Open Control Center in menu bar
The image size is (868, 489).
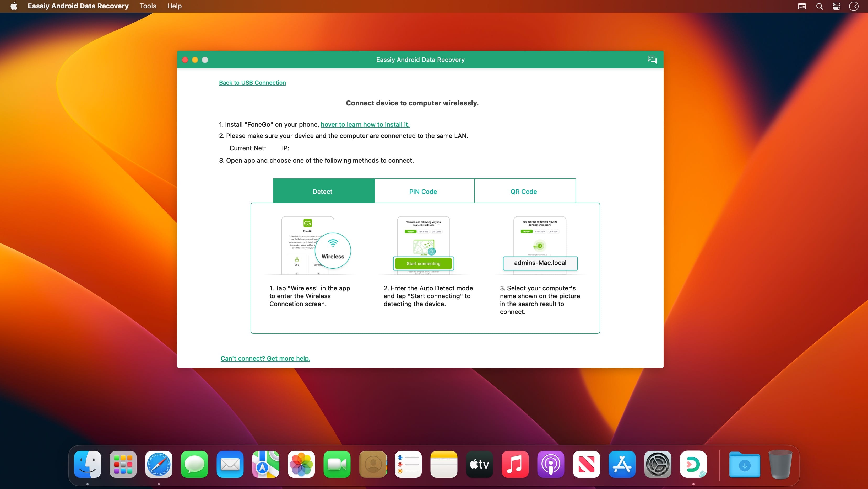836,6
